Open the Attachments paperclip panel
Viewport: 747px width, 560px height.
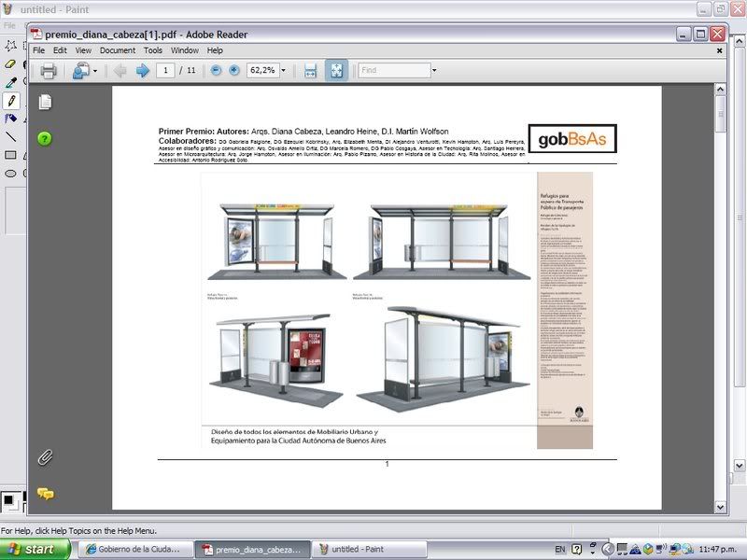(45, 457)
